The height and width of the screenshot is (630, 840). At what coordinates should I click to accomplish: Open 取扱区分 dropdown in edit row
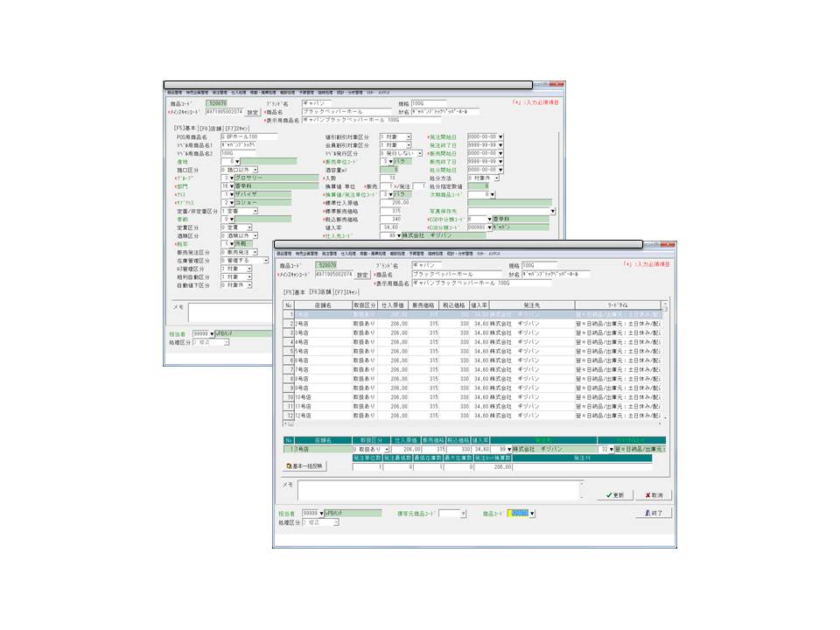tap(386, 450)
